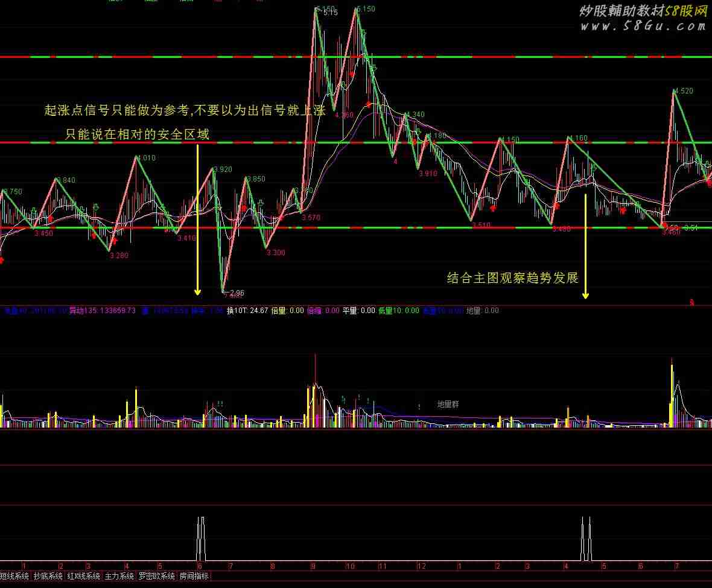Image resolution: width=712 pixels, height=588 pixels.
Task: Click the 换10T: 24.67 indicator label
Action: 247,311
